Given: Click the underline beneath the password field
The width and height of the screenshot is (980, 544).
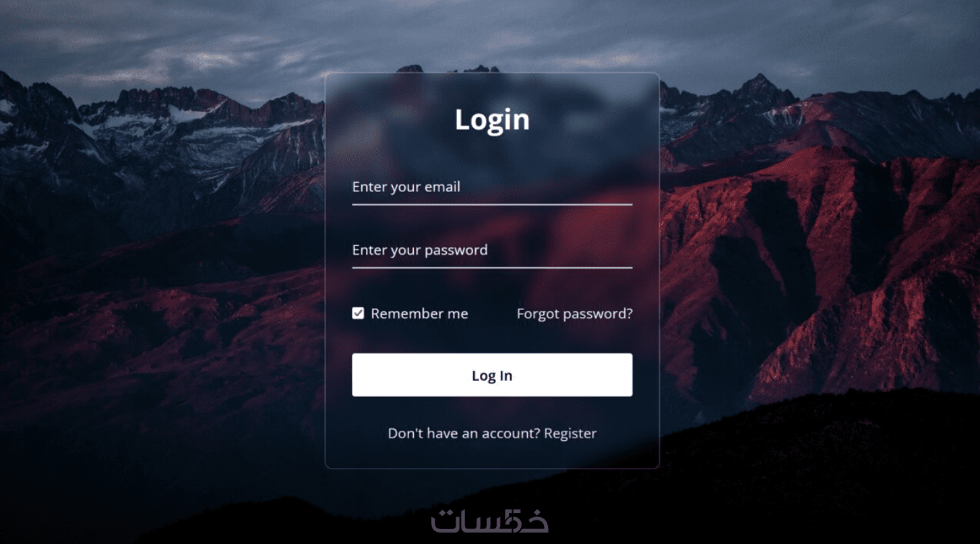Looking at the screenshot, I should point(492,268).
